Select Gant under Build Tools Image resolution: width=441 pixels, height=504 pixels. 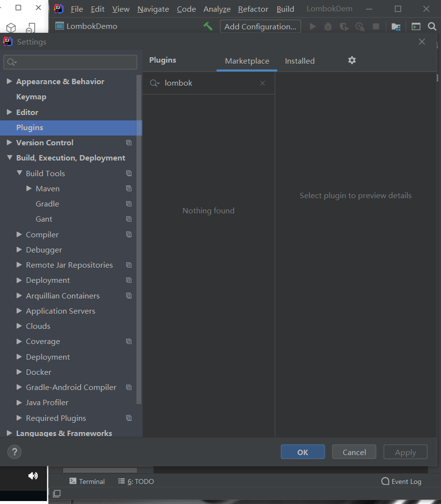point(44,219)
